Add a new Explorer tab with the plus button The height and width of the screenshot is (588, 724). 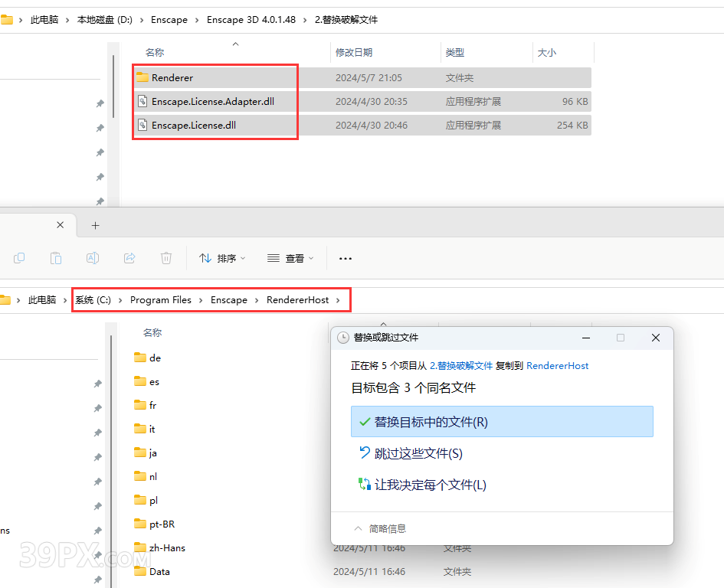(x=96, y=225)
